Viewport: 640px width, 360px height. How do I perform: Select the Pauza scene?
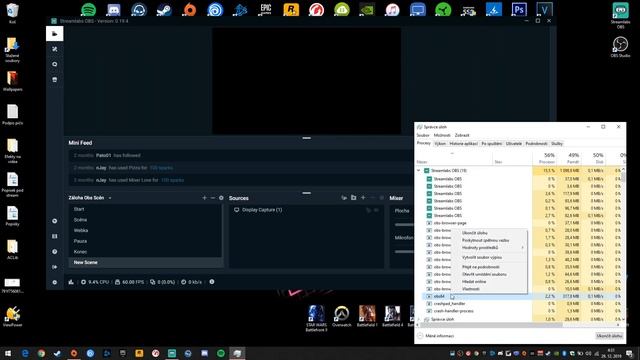pyautogui.click(x=145, y=241)
